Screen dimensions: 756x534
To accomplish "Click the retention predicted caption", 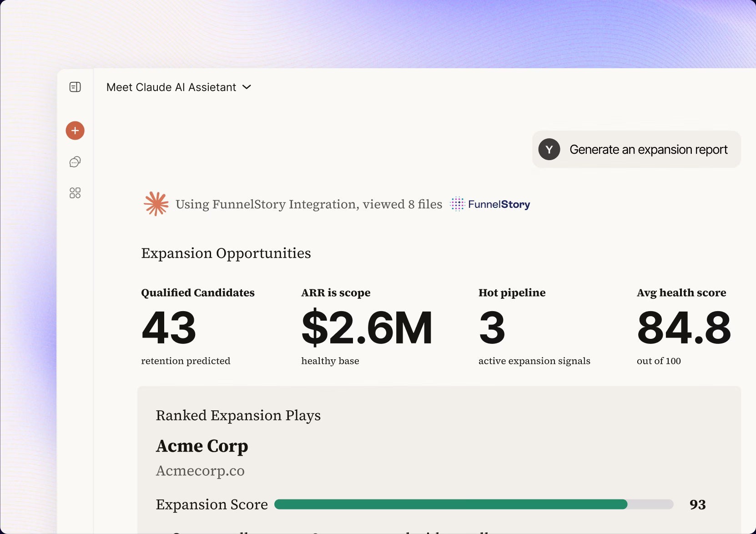I will pyautogui.click(x=186, y=361).
